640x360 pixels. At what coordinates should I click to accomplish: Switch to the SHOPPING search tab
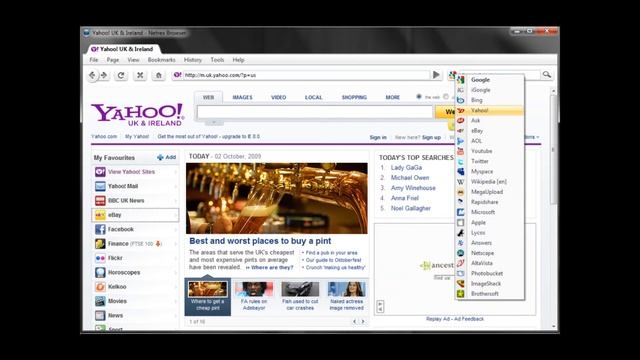[354, 98]
